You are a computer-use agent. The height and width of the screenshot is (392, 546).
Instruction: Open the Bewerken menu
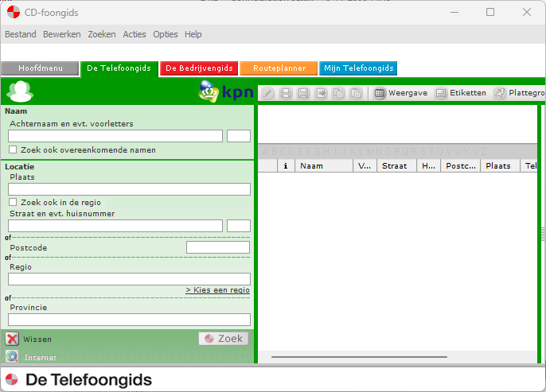62,34
